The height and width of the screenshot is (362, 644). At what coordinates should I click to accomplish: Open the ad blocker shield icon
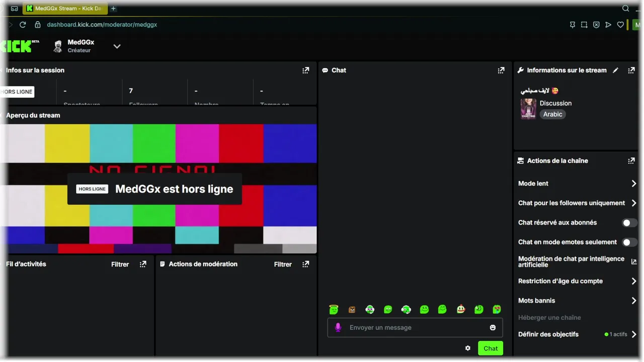point(596,25)
